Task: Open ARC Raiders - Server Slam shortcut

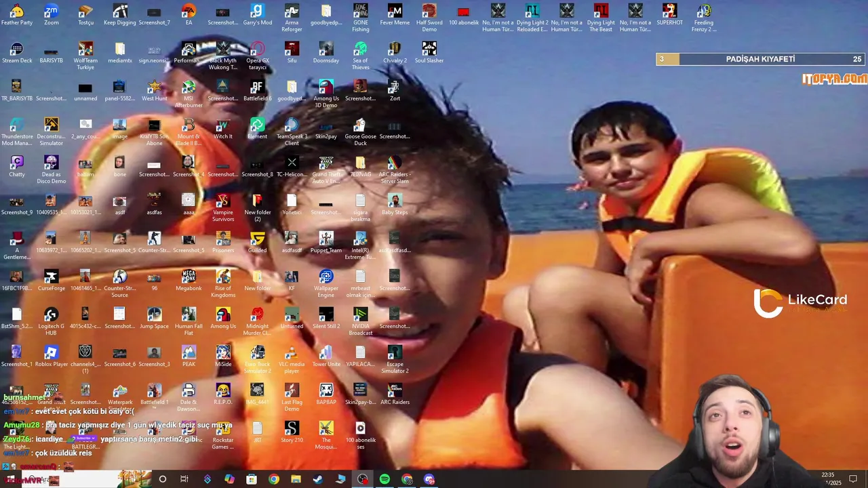Action: 395,163
